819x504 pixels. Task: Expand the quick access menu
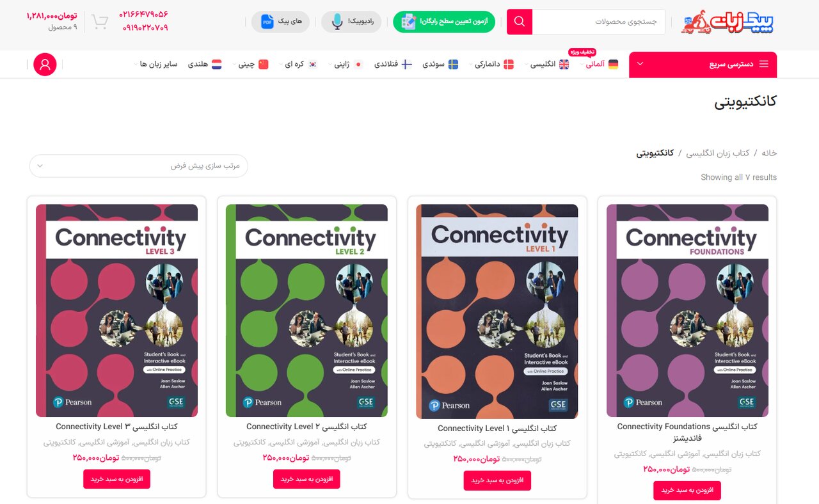pos(703,65)
